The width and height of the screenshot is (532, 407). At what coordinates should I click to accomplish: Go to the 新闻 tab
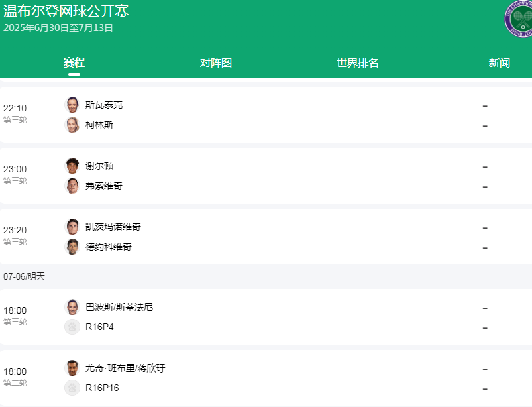tap(500, 63)
